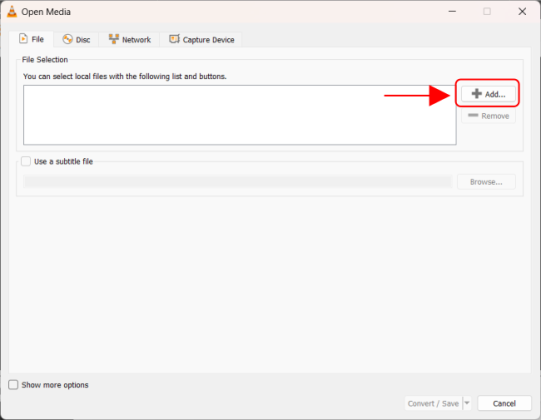The image size is (541, 420).
Task: Click the empty file selection list box
Action: click(240, 115)
